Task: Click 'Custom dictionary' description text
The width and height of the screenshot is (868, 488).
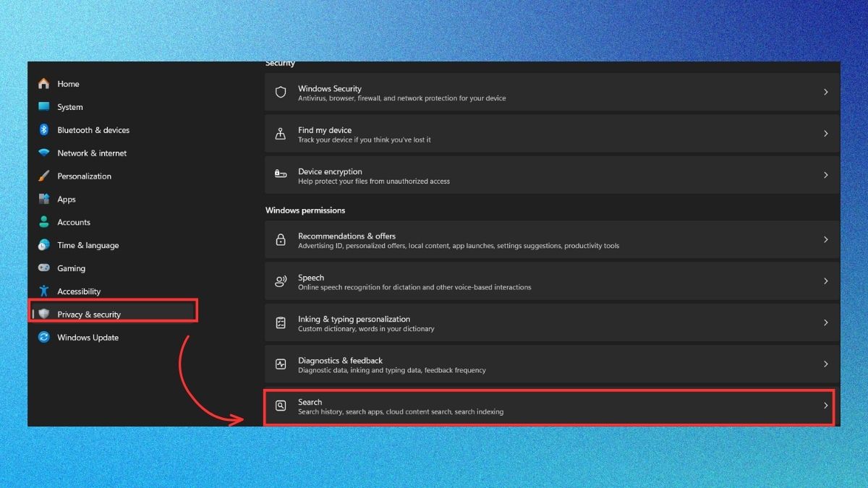Action: click(366, 329)
